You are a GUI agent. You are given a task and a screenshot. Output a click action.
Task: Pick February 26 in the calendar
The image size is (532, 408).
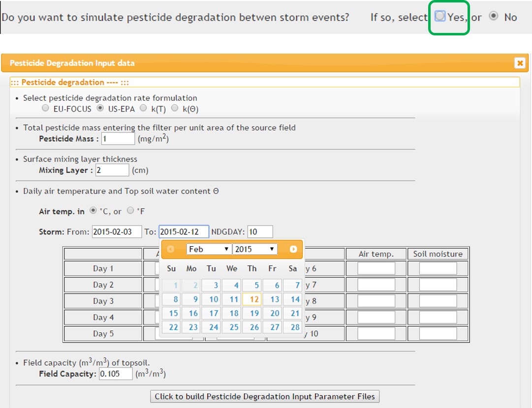(252, 327)
